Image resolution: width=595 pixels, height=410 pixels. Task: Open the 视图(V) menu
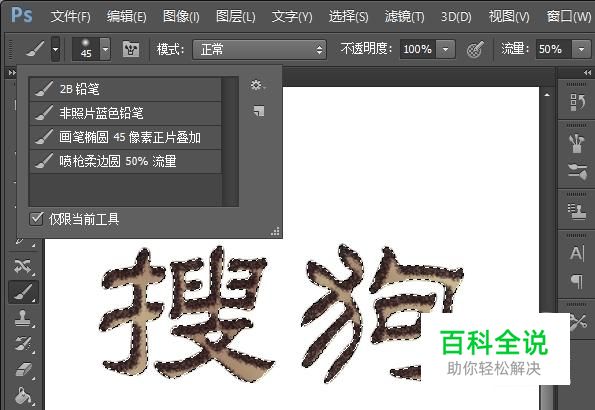[x=508, y=17]
